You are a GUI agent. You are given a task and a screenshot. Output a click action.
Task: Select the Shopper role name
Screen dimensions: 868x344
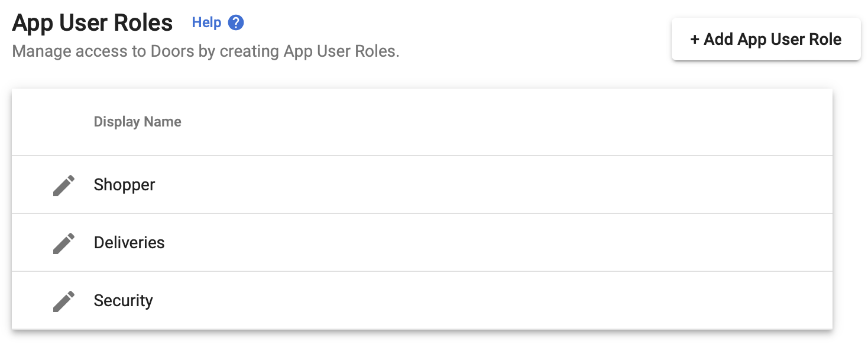[x=124, y=185]
